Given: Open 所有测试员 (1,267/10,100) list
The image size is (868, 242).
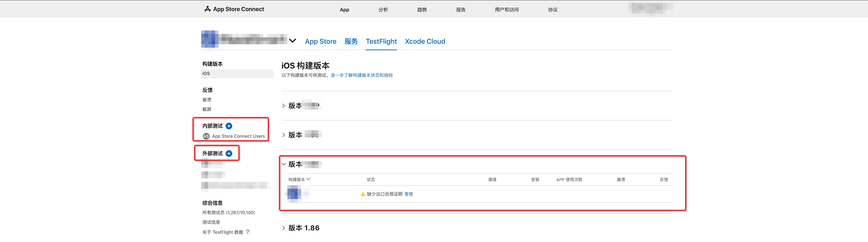Looking at the screenshot, I should click(x=229, y=213).
